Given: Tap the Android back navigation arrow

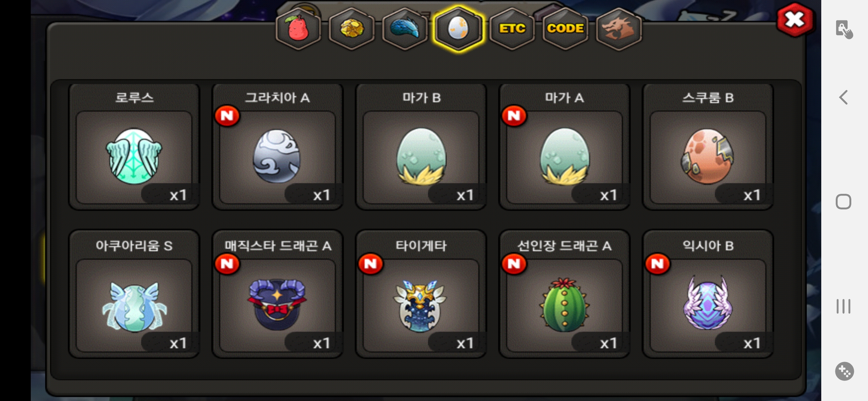Looking at the screenshot, I should coord(844,97).
